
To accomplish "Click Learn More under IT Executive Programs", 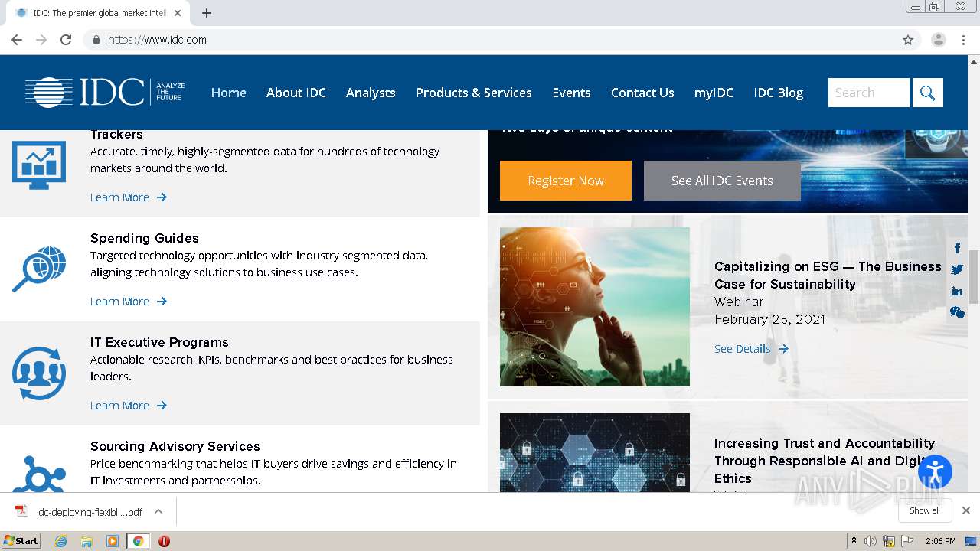I will (x=129, y=406).
